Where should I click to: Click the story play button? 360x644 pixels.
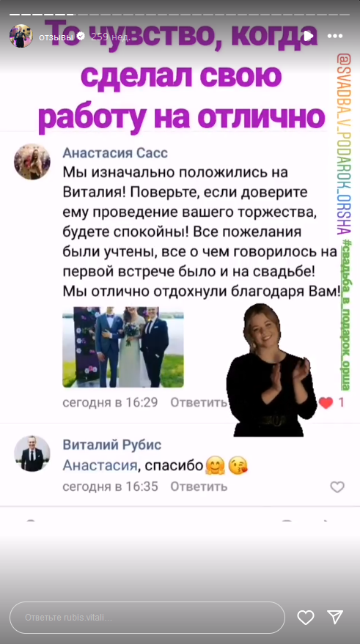tap(309, 36)
